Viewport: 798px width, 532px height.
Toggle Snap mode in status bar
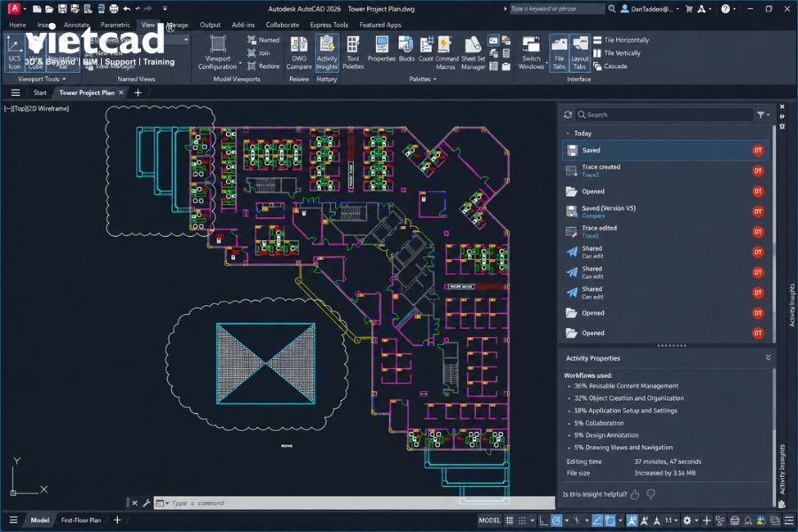522,520
